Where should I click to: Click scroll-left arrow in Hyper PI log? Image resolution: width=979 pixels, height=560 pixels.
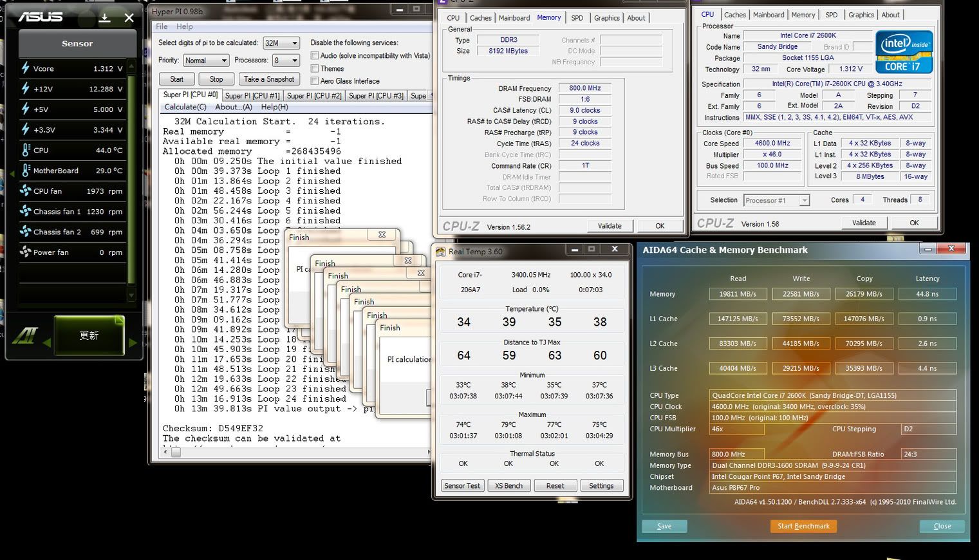click(165, 452)
